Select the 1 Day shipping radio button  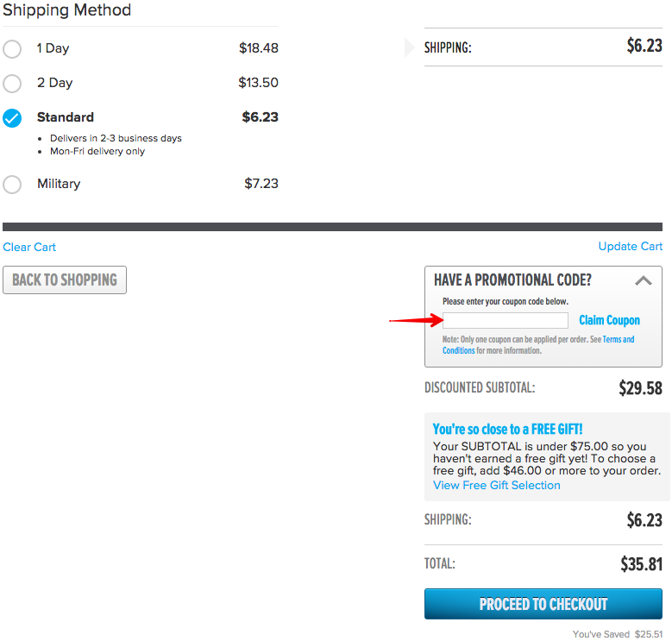[x=12, y=49]
